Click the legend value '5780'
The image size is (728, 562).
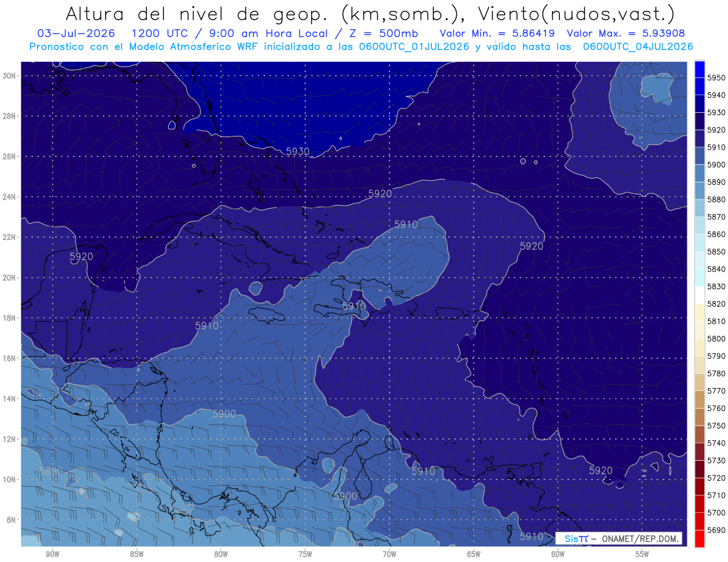click(716, 373)
